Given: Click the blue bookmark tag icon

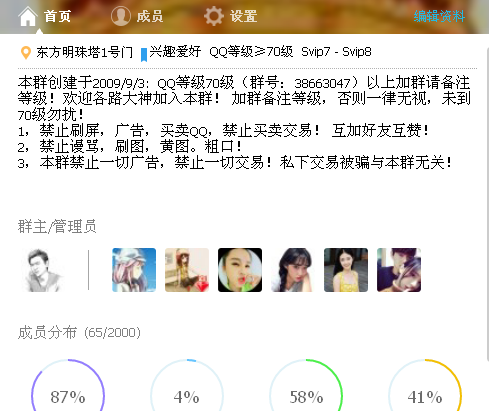Looking at the screenshot, I should click(x=144, y=55).
